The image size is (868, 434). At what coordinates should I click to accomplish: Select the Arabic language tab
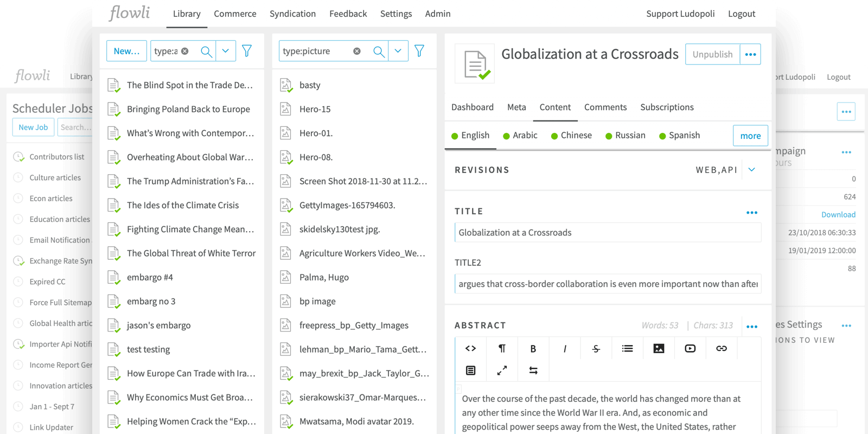click(520, 136)
